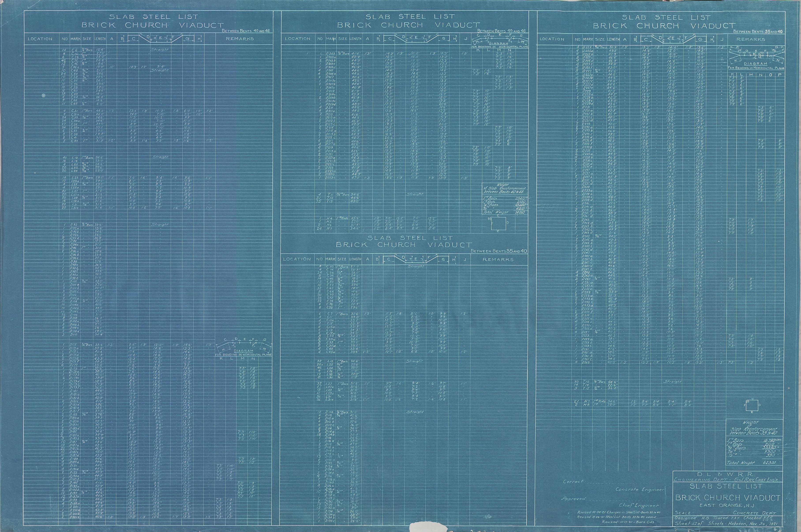Viewport: 801px width, 532px height.
Task: Click the horizontal bending diagram in the left table
Action: 243,347
